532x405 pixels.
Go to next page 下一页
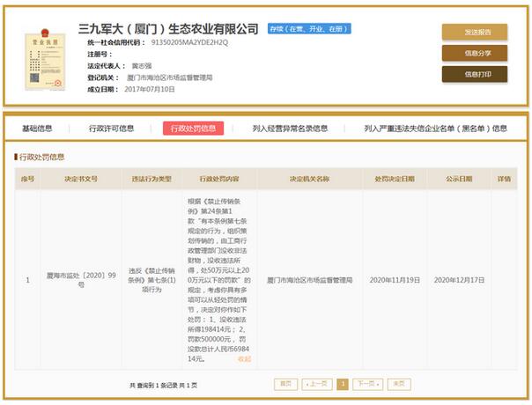point(367,384)
